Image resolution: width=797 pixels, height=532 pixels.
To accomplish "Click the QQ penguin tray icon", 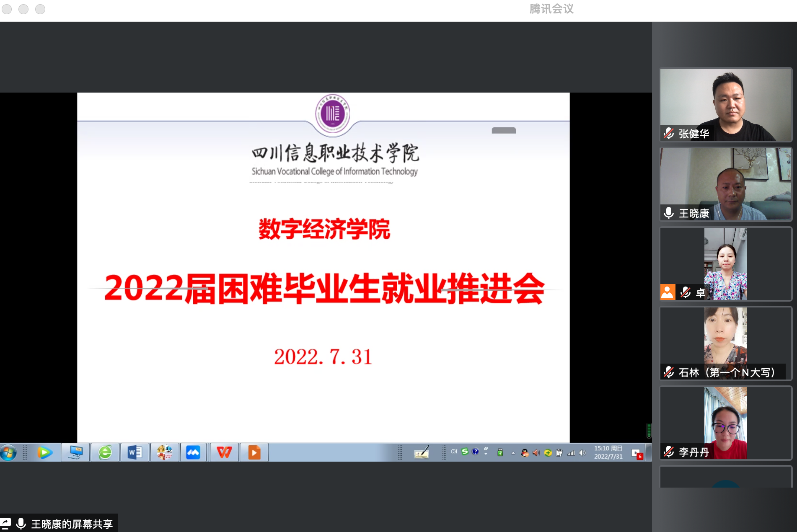I will point(525,452).
